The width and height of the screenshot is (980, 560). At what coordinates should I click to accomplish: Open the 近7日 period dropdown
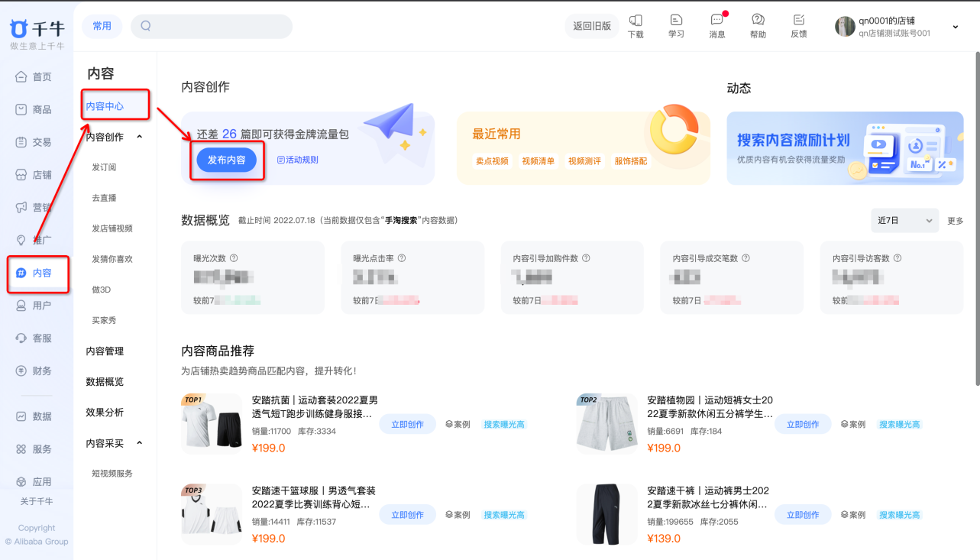pyautogui.click(x=905, y=221)
